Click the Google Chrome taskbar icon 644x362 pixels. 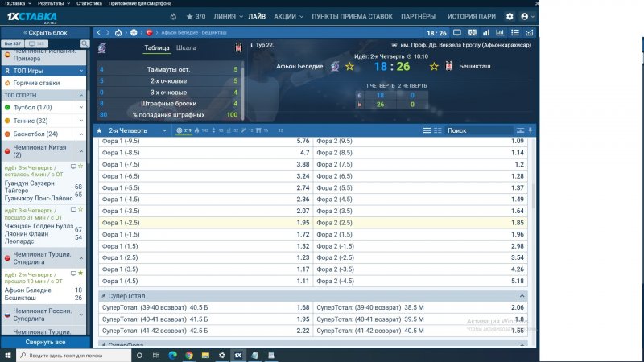point(189,355)
